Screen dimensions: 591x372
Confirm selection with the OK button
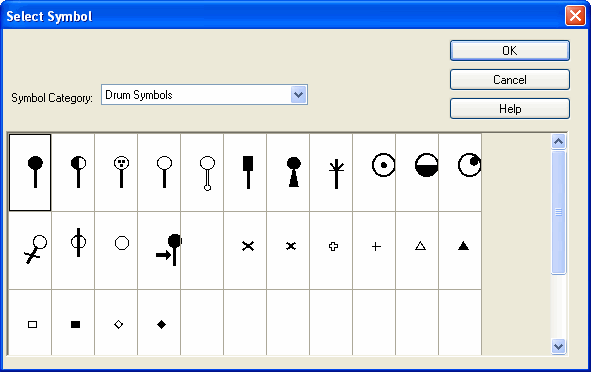click(510, 51)
